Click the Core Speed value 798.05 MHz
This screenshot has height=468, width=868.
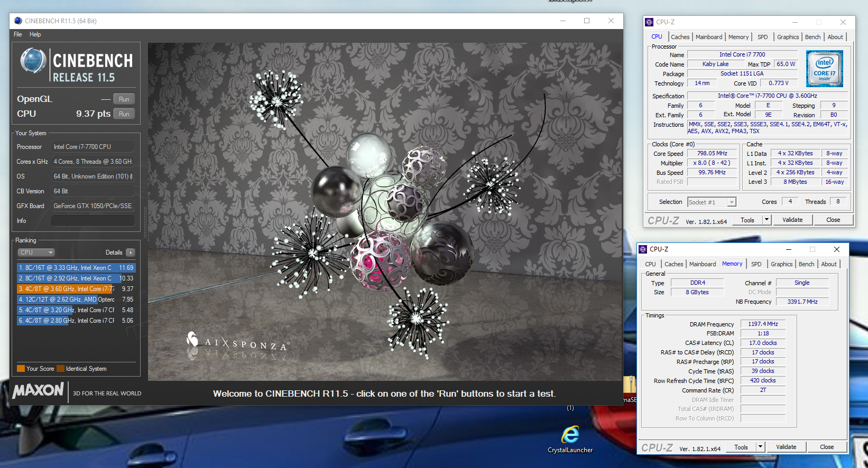pyautogui.click(x=712, y=154)
